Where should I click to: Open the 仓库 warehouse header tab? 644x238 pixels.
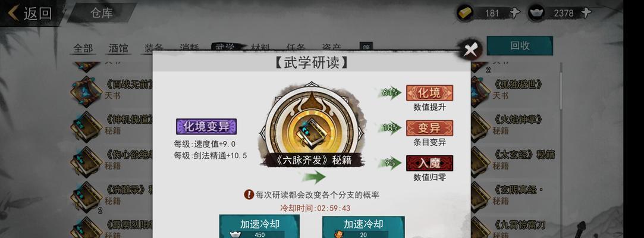102,12
